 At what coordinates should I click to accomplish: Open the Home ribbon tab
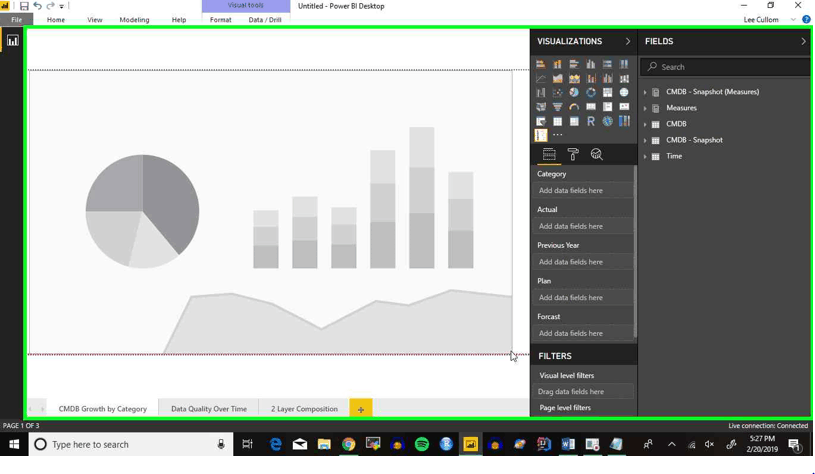[x=56, y=20]
